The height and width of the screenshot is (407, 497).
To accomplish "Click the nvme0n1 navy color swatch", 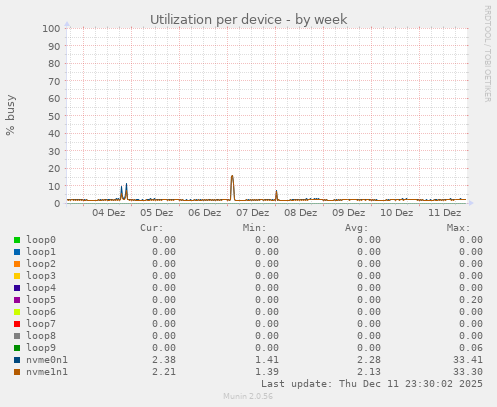I will click(x=17, y=360).
